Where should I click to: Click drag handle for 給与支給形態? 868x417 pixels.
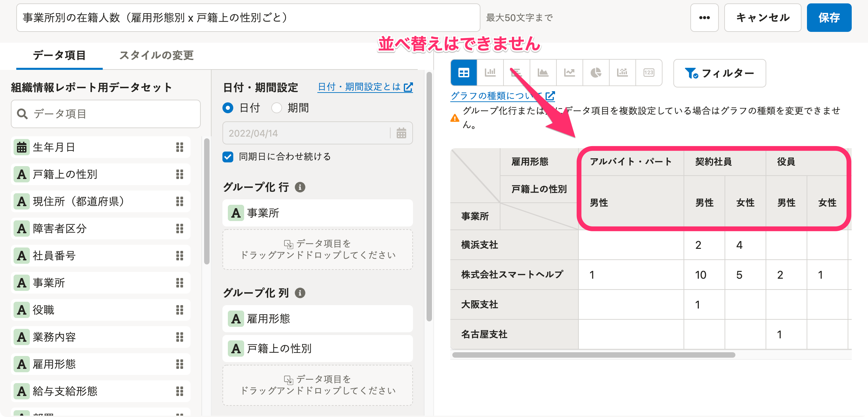tap(180, 391)
